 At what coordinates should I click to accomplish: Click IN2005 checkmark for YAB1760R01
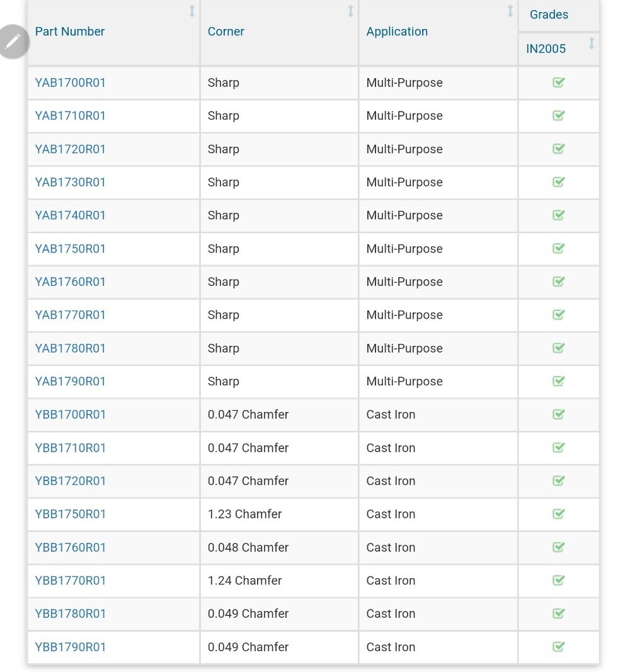tap(558, 281)
